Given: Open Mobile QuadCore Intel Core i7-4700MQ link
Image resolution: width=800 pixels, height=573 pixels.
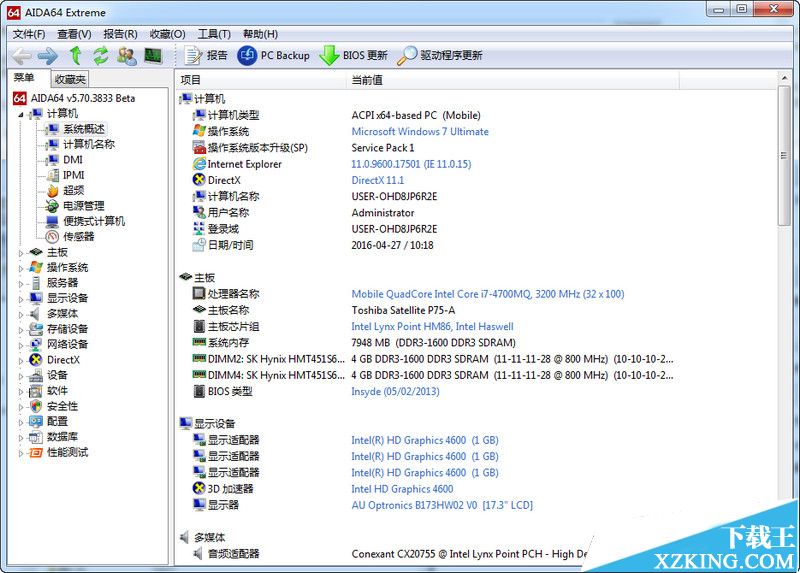Looking at the screenshot, I should [488, 294].
